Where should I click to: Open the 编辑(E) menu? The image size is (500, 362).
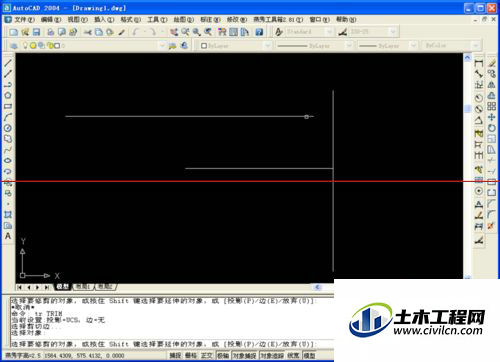(51, 20)
